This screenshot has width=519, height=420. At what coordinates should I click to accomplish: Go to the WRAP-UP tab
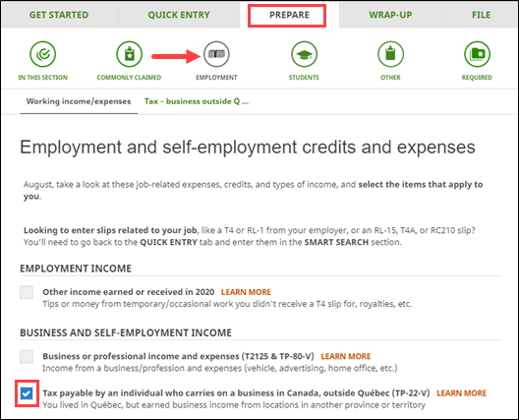point(390,15)
